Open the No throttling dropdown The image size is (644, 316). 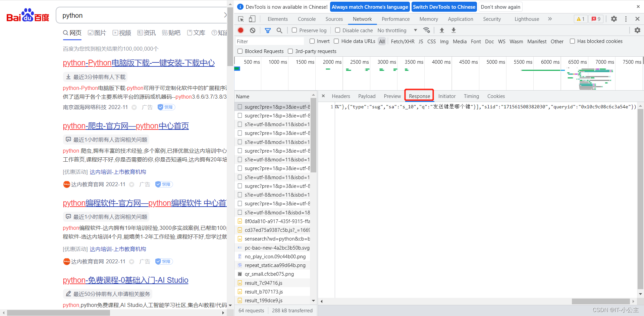tap(397, 30)
